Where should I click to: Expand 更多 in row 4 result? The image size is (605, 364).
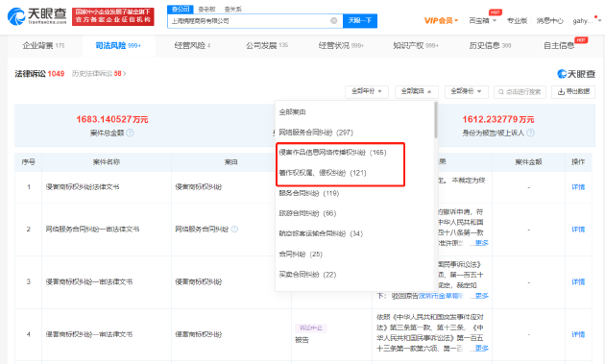[x=481, y=349]
